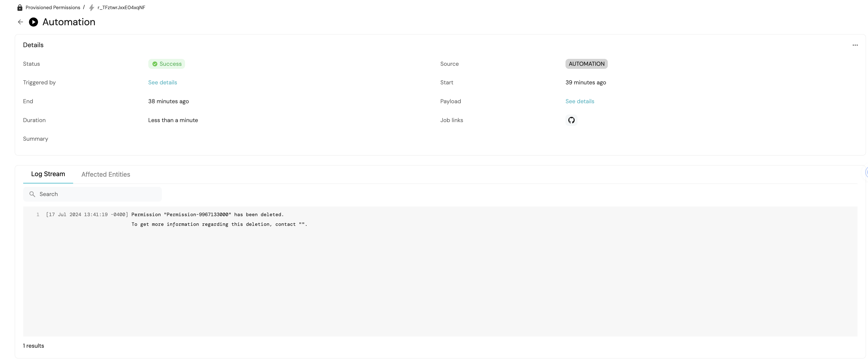
Task: Select the Log Stream tab
Action: 48,174
